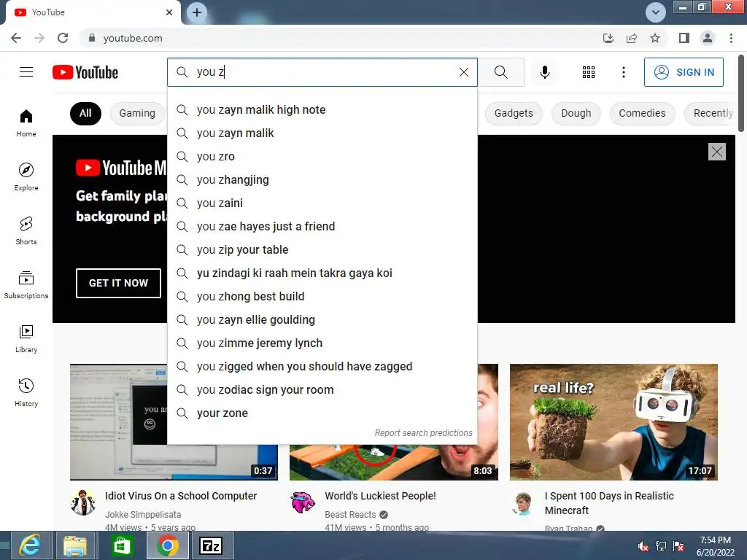Viewport: 747px width, 560px height.
Task: Open File Explorer from the taskbar
Action: (75, 545)
